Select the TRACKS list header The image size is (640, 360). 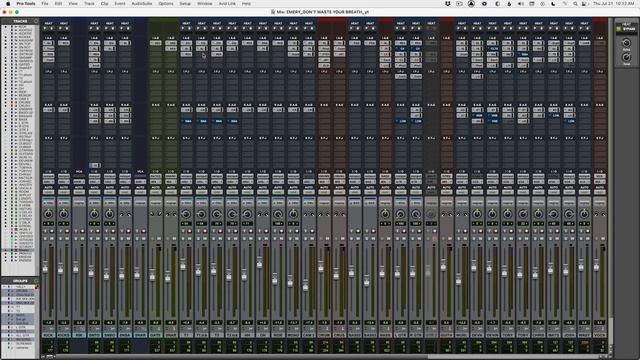pyautogui.click(x=20, y=21)
